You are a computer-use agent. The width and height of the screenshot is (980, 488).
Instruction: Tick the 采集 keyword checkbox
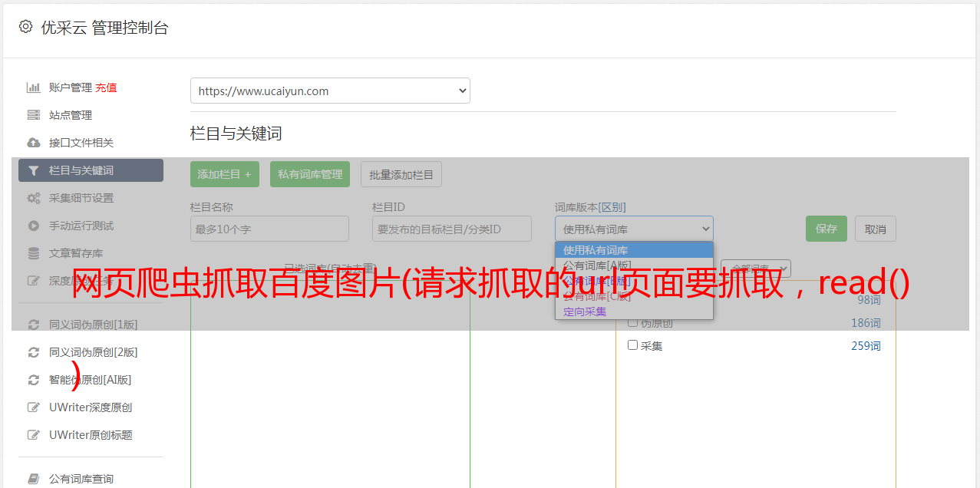click(x=633, y=345)
